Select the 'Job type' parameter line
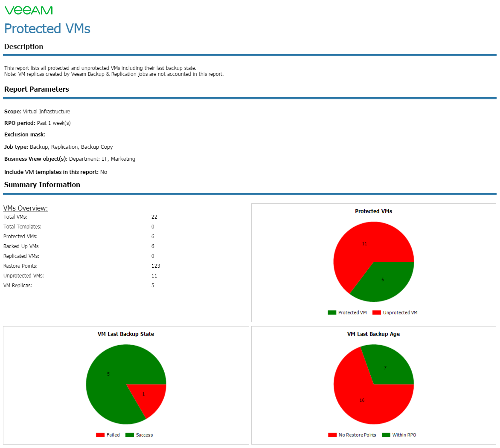500x448 pixels. (58, 147)
